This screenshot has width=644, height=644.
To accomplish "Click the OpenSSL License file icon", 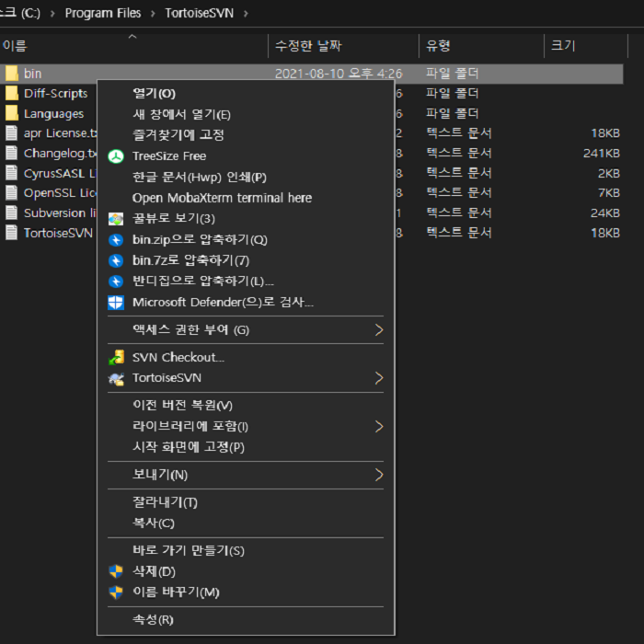I will (x=11, y=192).
